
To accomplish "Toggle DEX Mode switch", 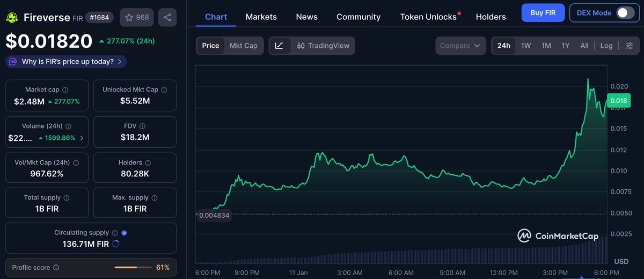I will [625, 12].
